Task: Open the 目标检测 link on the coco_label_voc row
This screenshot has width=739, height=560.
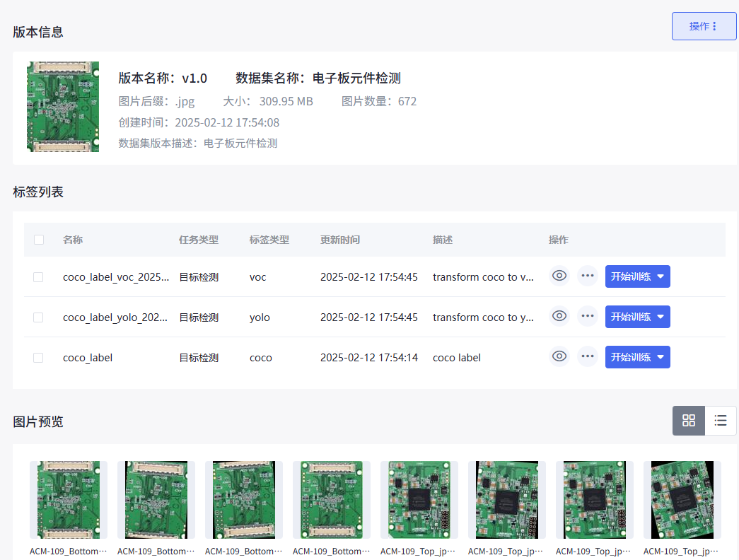Action: point(199,276)
